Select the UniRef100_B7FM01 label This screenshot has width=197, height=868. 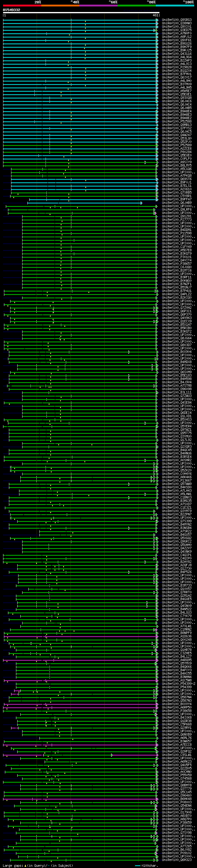pyautogui.click(x=177, y=74)
